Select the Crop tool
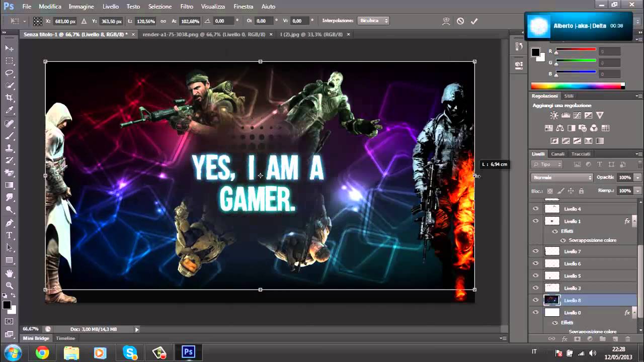This screenshot has height=362, width=644. tap(9, 98)
